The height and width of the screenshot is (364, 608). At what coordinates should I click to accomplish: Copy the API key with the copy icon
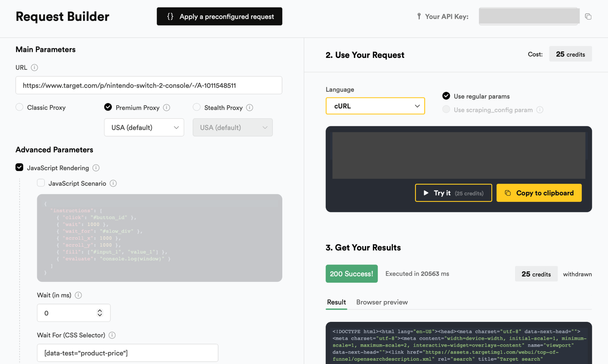coord(588,17)
